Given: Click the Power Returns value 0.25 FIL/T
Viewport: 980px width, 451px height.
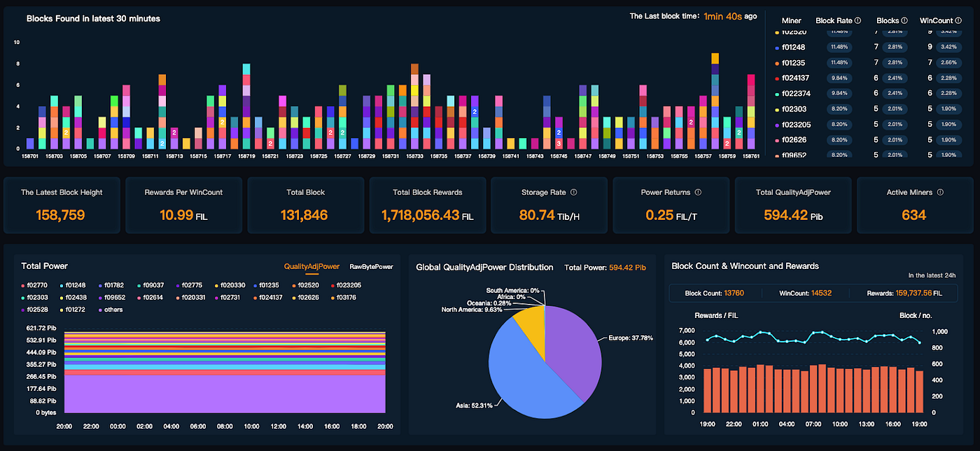Looking at the screenshot, I should 671,215.
